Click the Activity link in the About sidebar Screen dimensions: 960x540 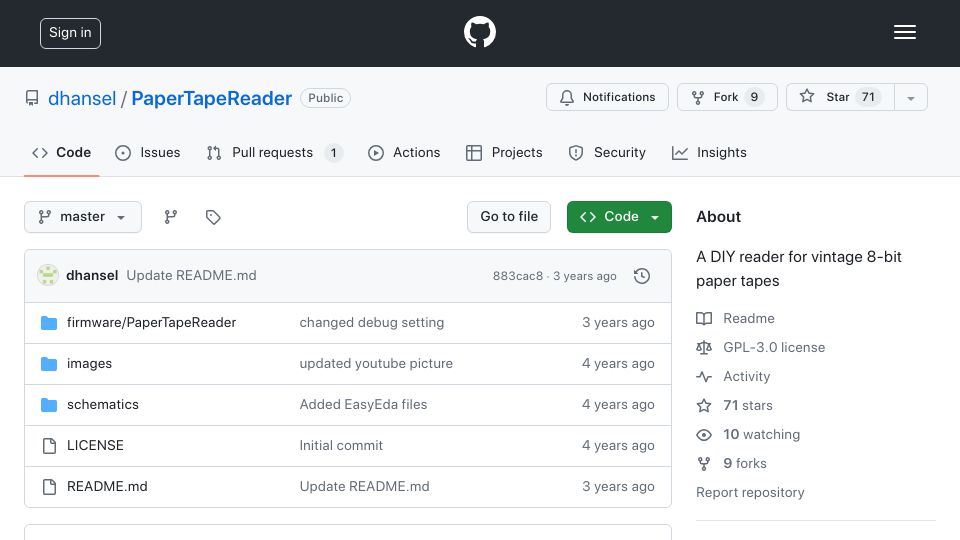click(746, 377)
